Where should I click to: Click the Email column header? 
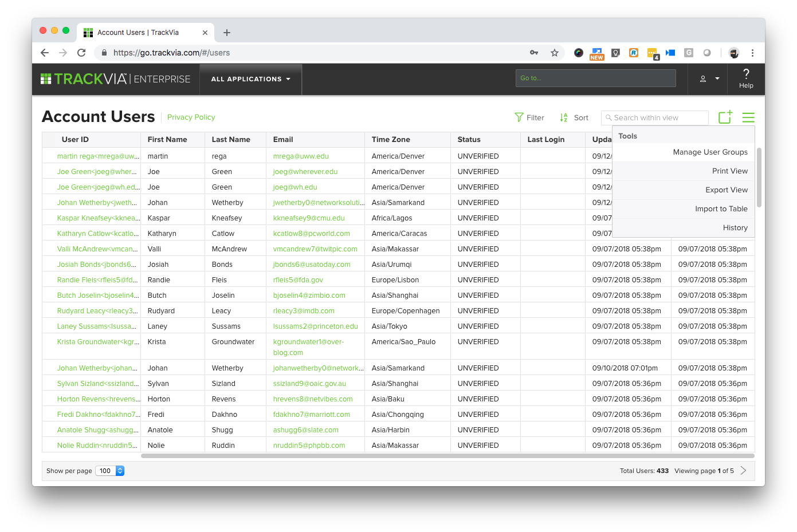point(283,140)
